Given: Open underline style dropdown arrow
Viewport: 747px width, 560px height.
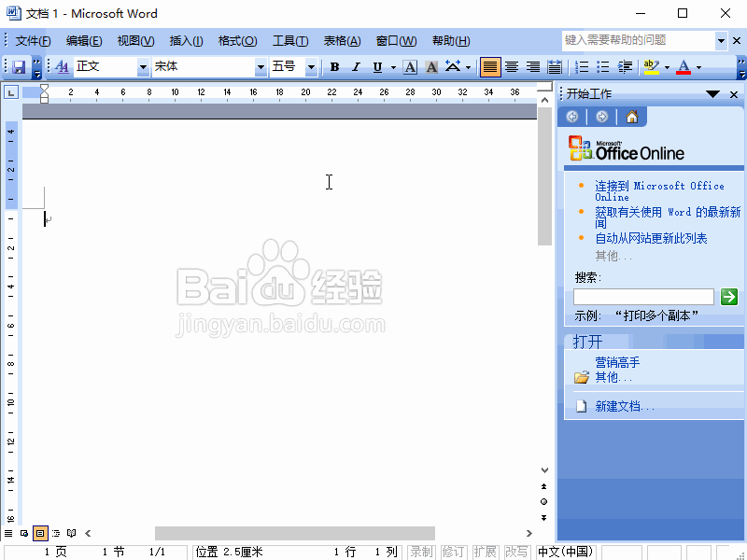Looking at the screenshot, I should 393,67.
